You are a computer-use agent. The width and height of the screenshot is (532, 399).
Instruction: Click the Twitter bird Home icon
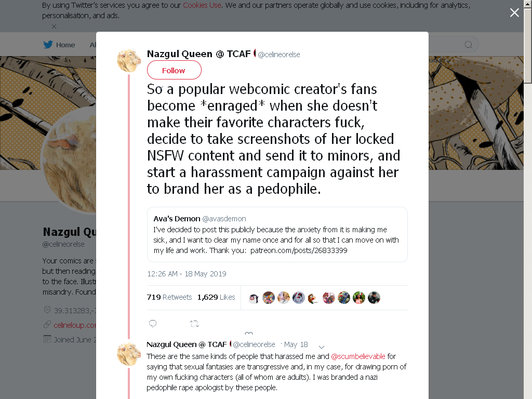[48, 45]
